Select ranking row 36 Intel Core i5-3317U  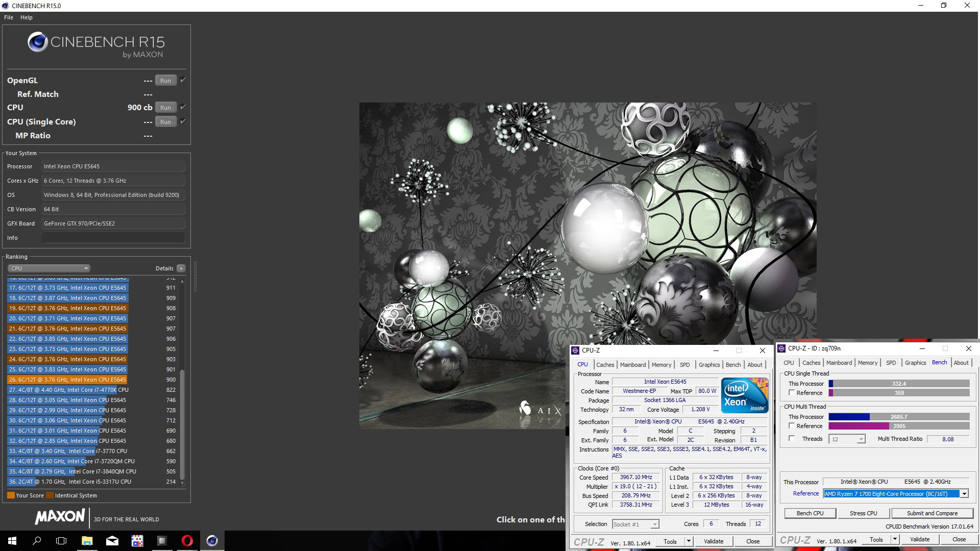(92, 482)
